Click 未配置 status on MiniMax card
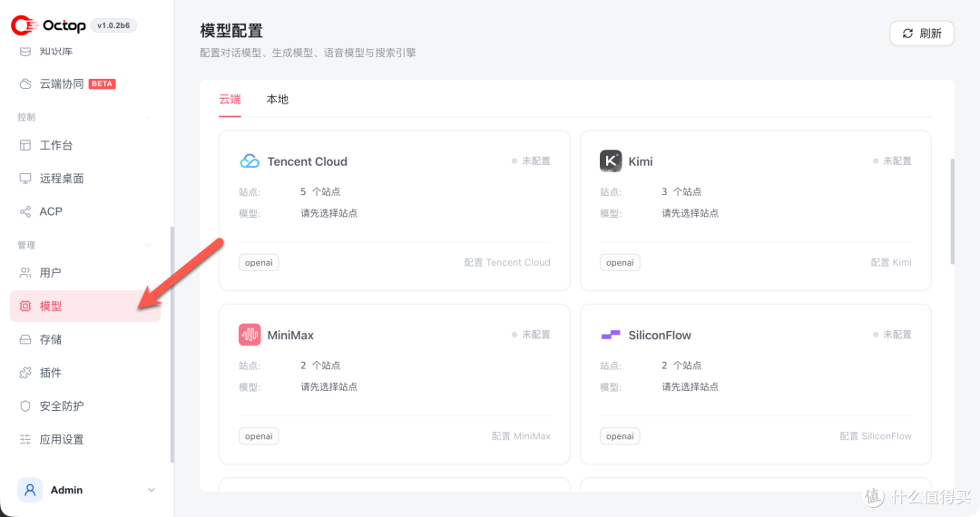Screen dimensions: 980x517 531,335
